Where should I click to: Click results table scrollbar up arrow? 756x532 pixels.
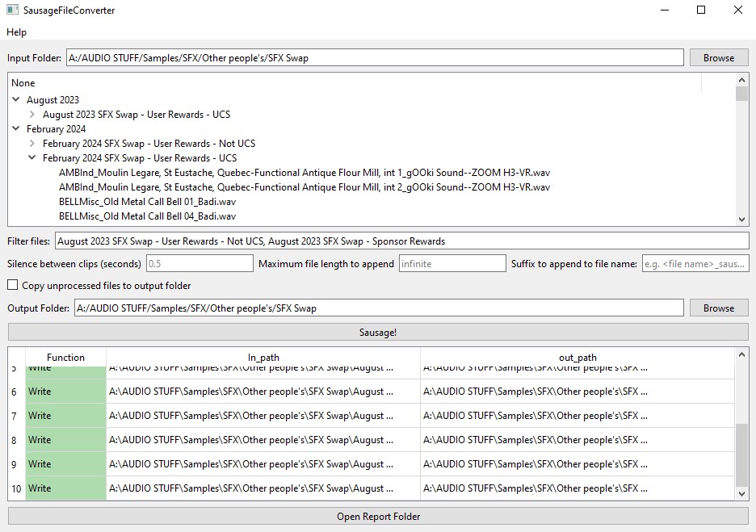[741, 354]
